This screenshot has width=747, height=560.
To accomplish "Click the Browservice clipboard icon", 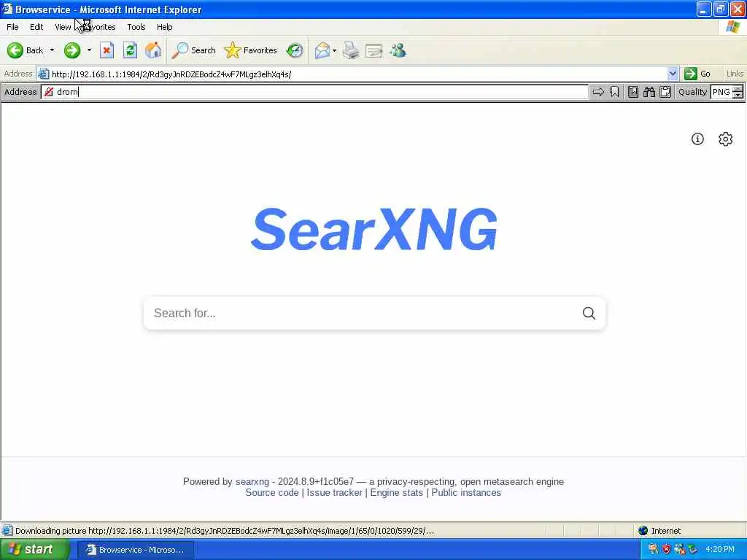I will click(665, 92).
